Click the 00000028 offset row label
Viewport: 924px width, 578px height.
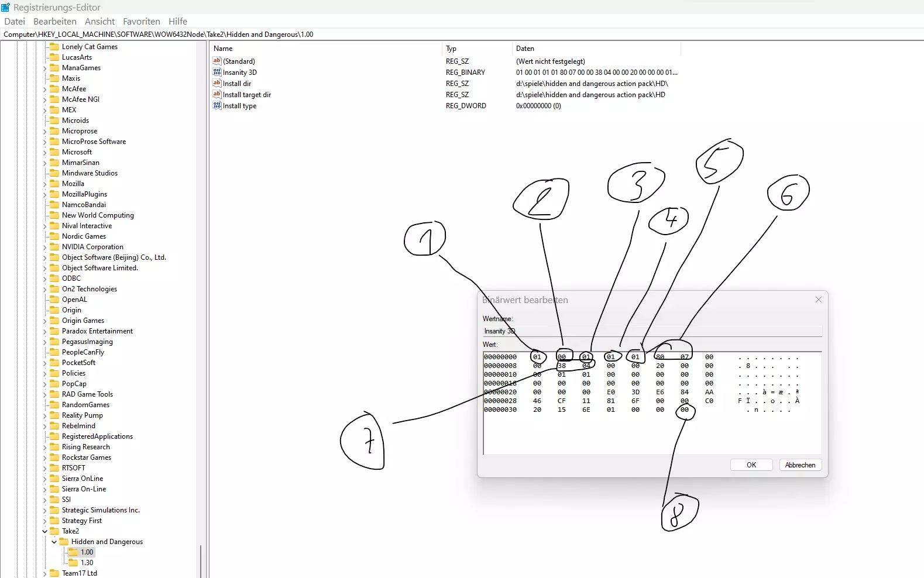click(x=500, y=401)
